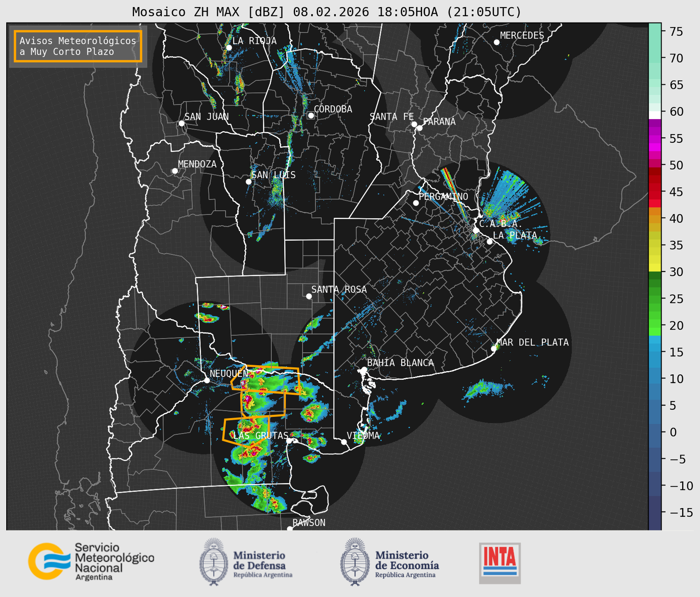Click the PERGAMINO city marker dot
This screenshot has width=700, height=597.
click(416, 203)
